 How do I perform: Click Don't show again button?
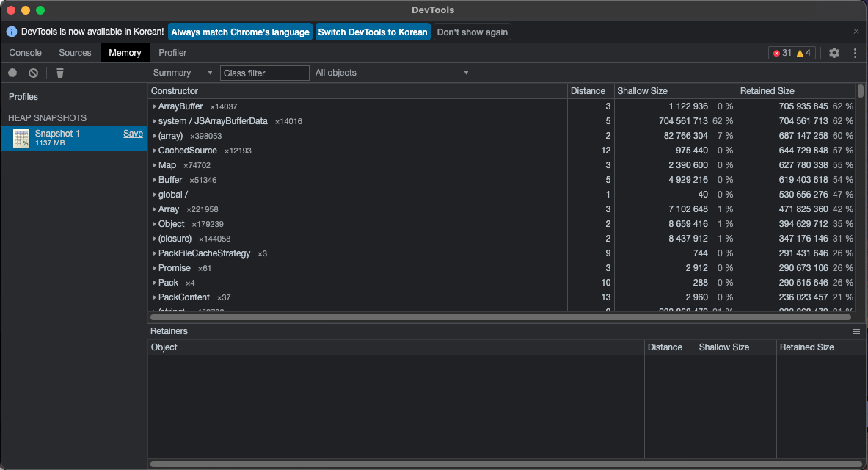473,32
